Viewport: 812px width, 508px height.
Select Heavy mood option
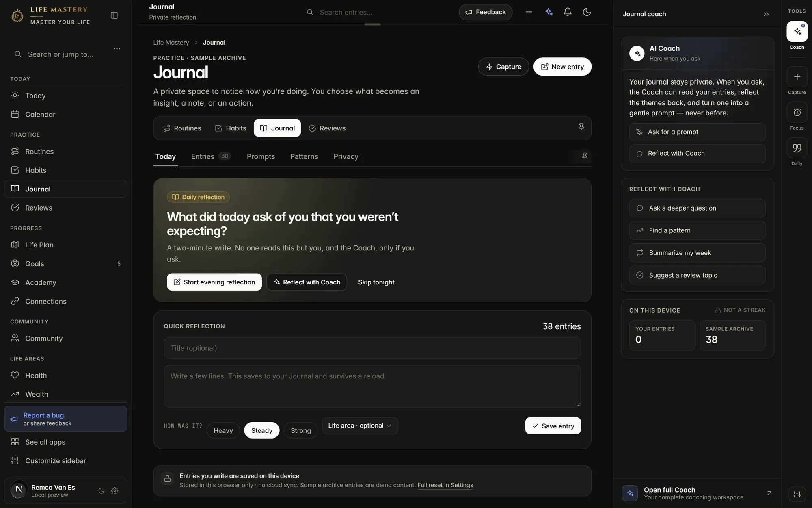(223, 430)
